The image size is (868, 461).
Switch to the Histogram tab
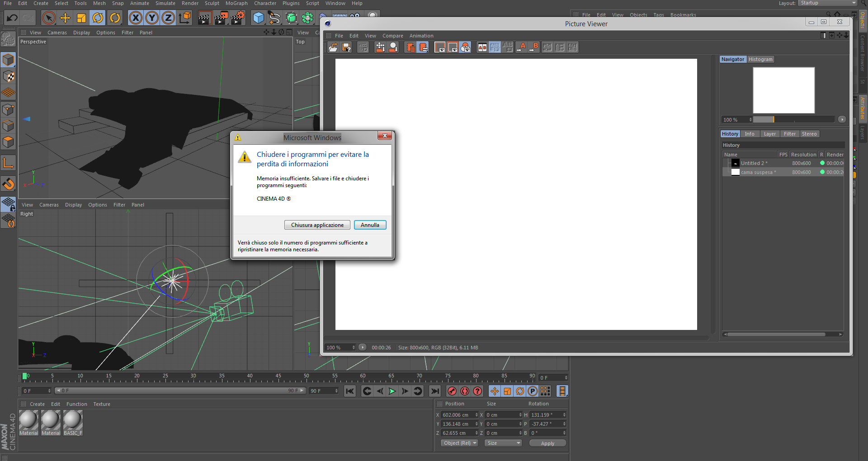pos(760,59)
